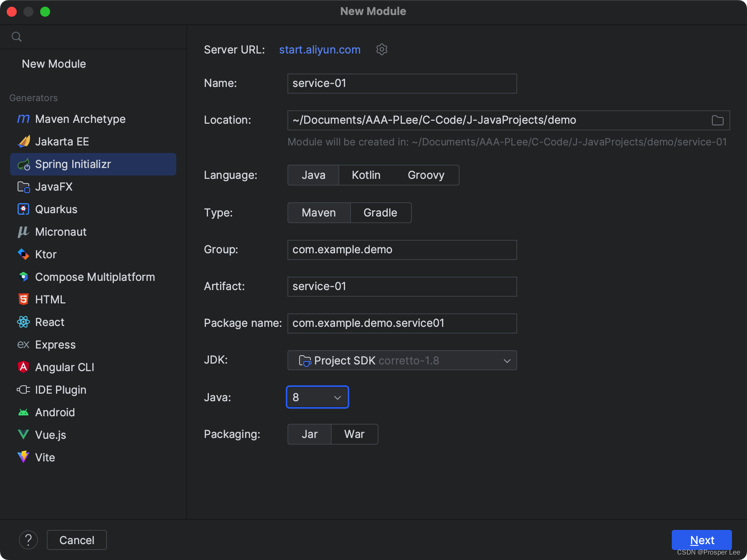This screenshot has height=560, width=747.
Task: Click the Micronaut mu icon
Action: [x=23, y=232]
